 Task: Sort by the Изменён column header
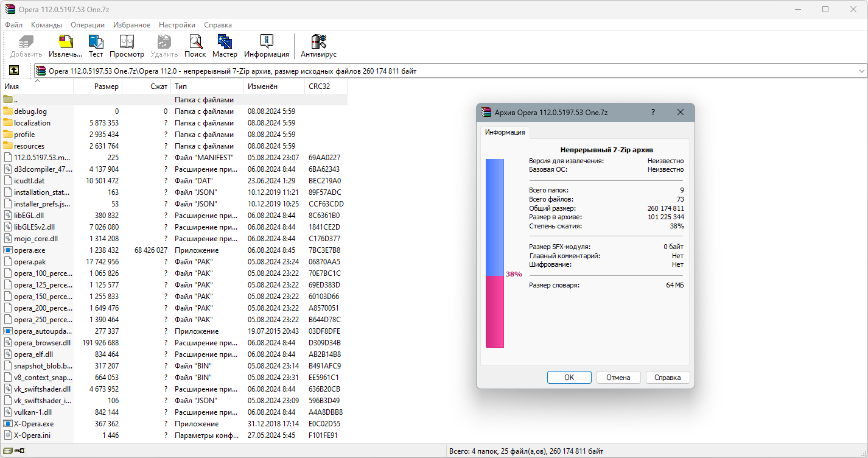[275, 86]
